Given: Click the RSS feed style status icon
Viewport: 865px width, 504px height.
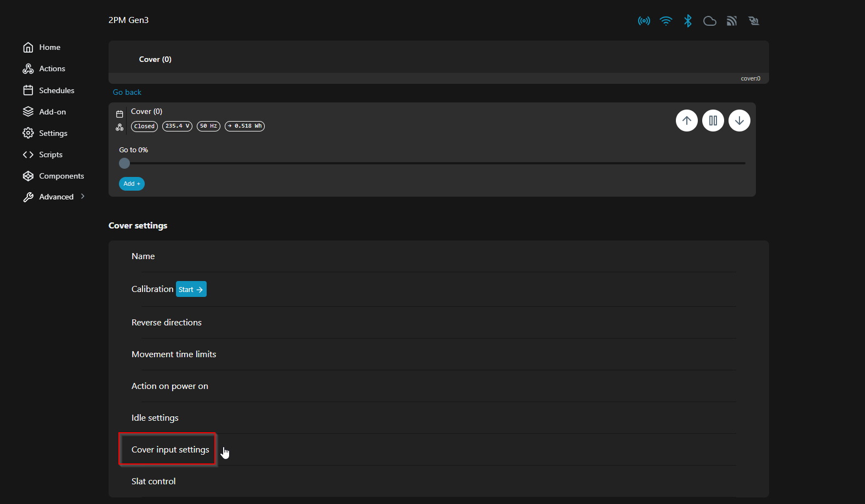Looking at the screenshot, I should [731, 21].
